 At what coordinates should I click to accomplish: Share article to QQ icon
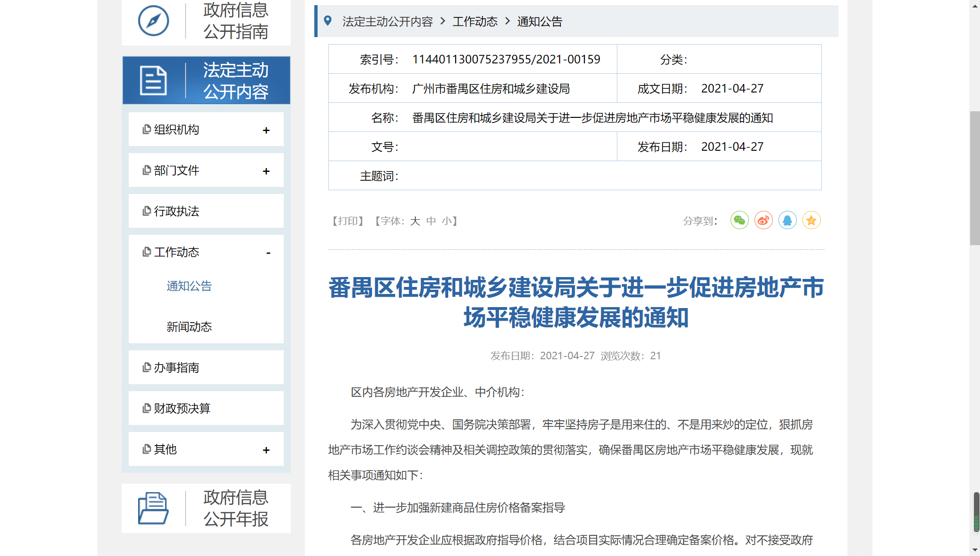(787, 220)
